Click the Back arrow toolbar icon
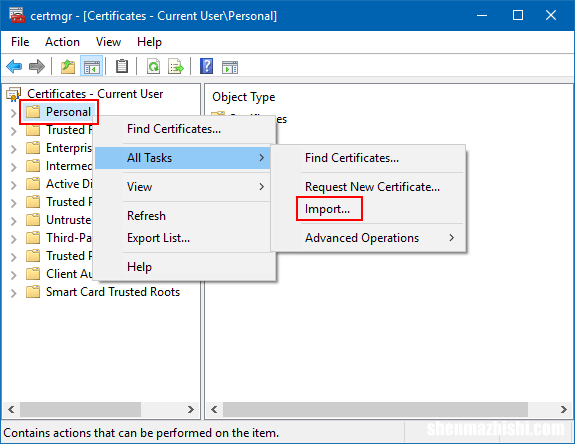575x444 pixels. tap(14, 67)
